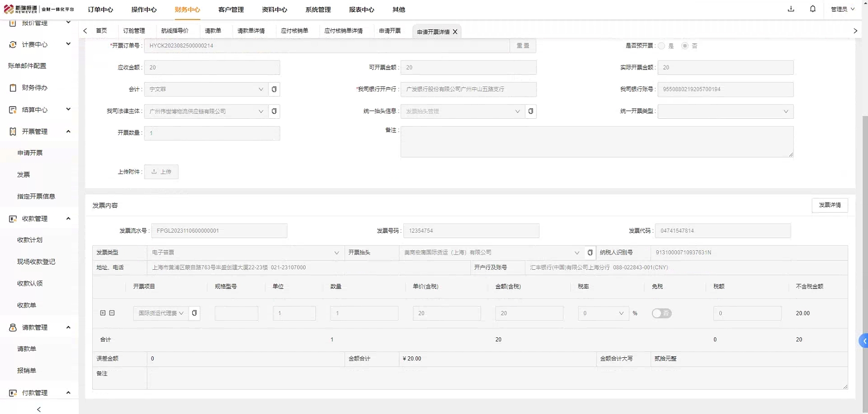Open the blue floating side panel handle
The height and width of the screenshot is (414, 868).
(864, 341)
